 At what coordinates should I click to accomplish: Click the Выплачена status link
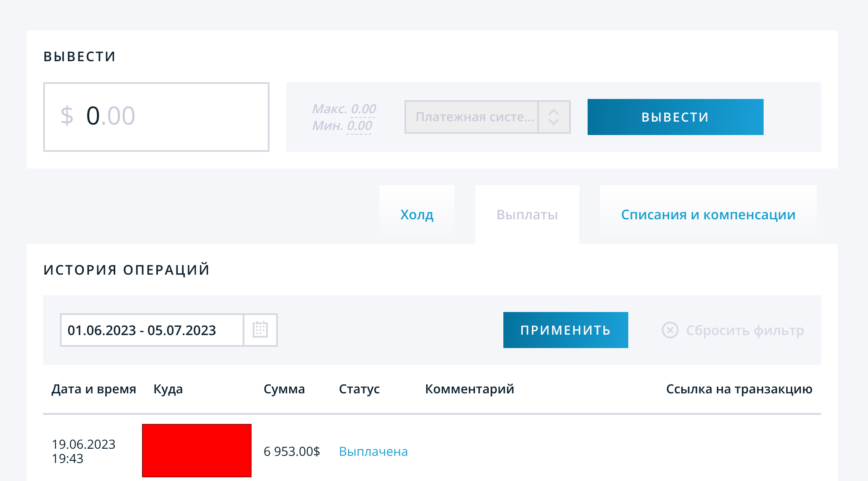click(373, 452)
